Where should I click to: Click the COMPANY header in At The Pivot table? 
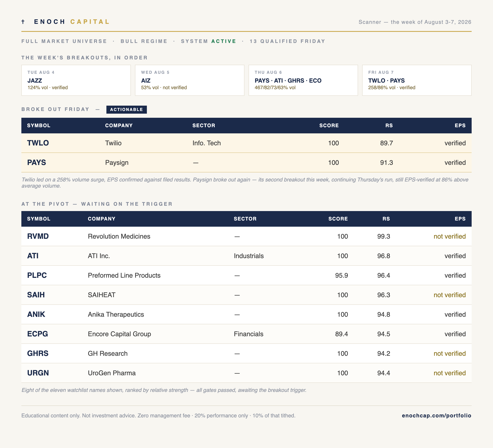point(101,219)
